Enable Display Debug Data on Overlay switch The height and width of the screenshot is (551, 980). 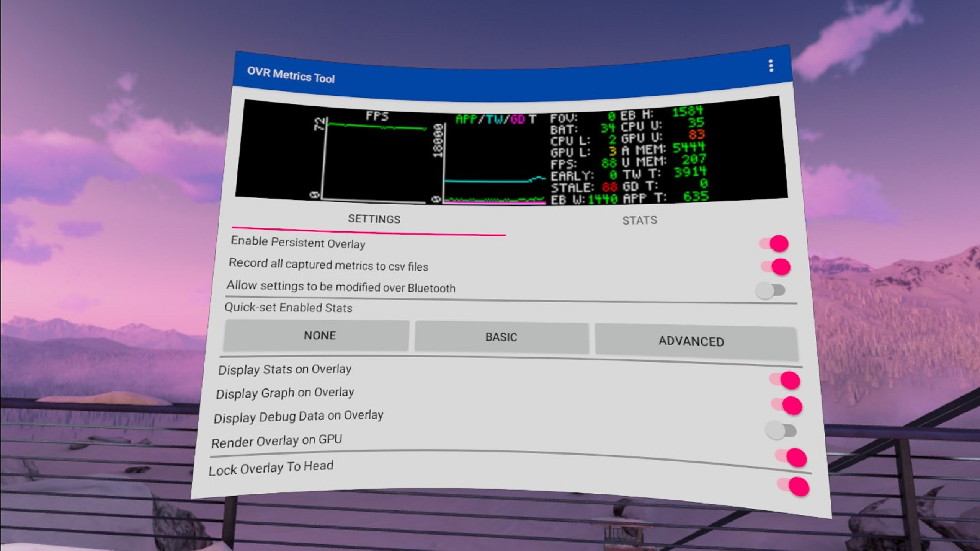click(x=781, y=430)
